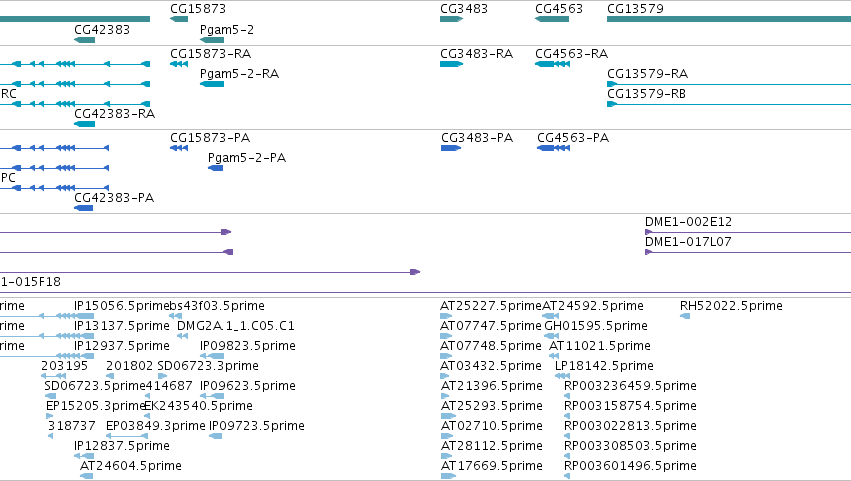851x481 pixels.
Task: Click EST SD06723.5prime label
Action: pyautogui.click(x=95, y=386)
